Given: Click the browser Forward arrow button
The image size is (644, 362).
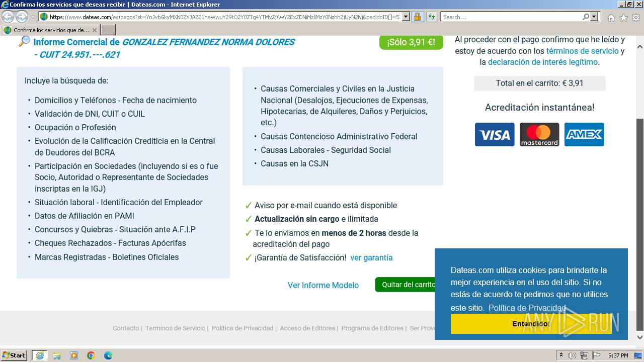Looking at the screenshot, I should pyautogui.click(x=22, y=17).
